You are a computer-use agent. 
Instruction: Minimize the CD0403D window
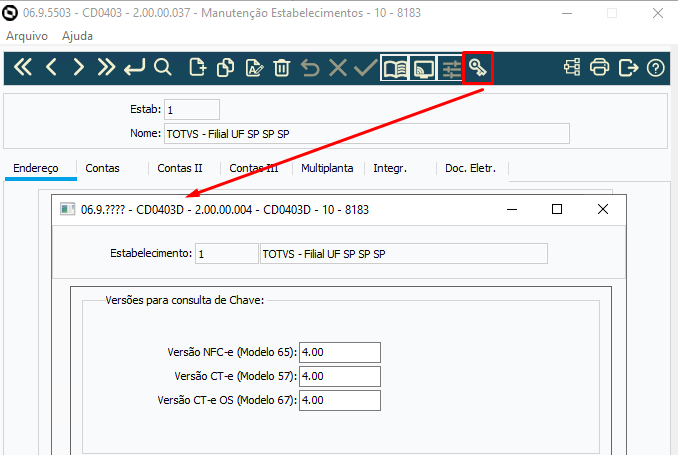[x=512, y=209]
